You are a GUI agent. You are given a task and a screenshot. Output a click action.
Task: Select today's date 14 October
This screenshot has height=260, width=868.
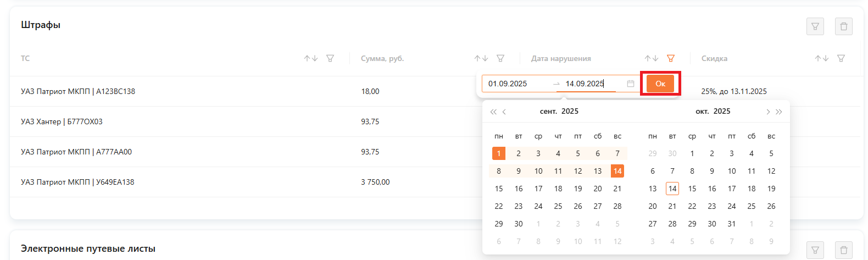(672, 189)
